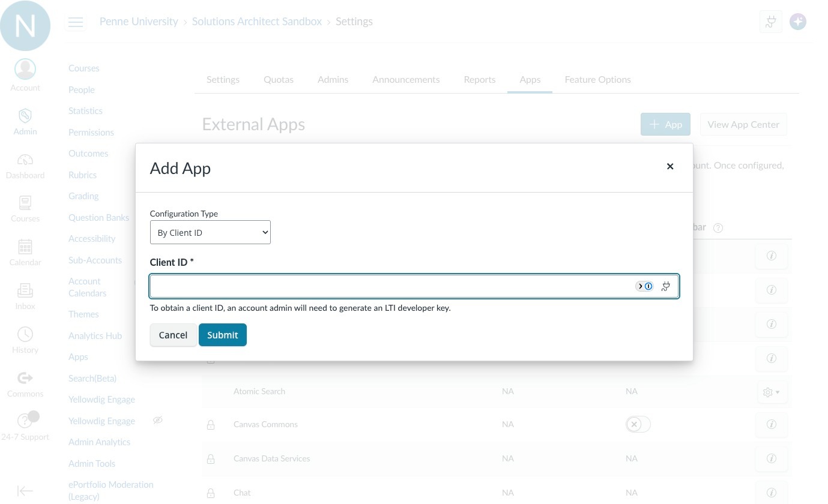This screenshot has height=504, width=828.
Task: Open the Commons arrow icon
Action: [25, 378]
